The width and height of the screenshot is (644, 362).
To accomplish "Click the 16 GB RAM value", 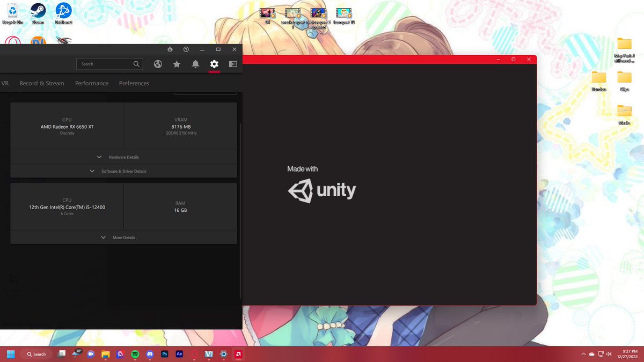I will tap(180, 210).
